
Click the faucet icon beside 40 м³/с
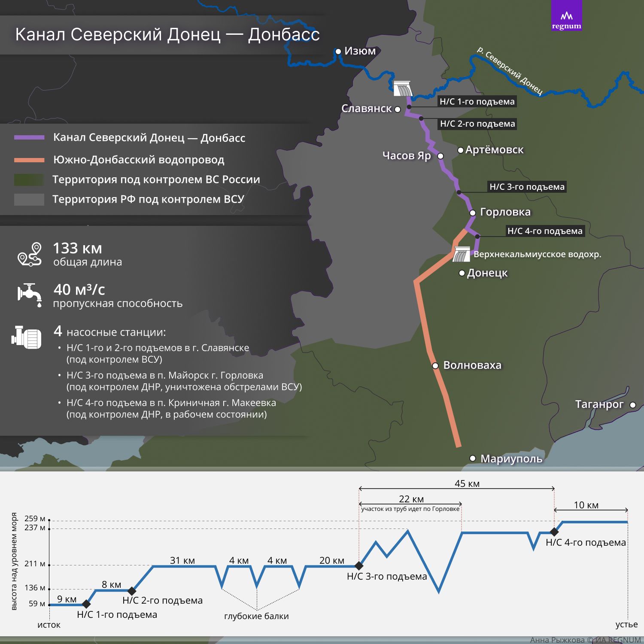[30, 295]
